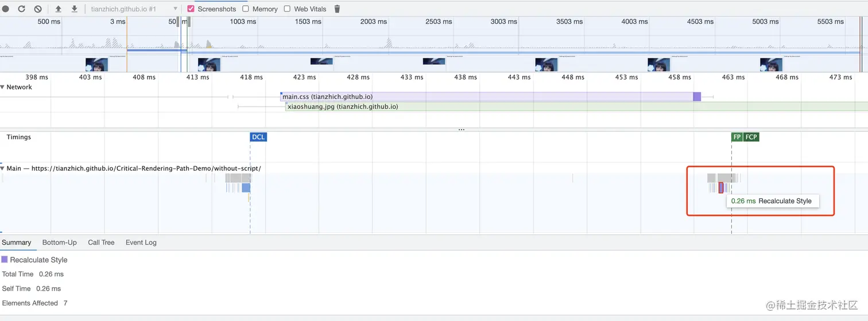Image resolution: width=868 pixels, height=321 pixels.
Task: Collapse the Main thread track
Action: point(2,169)
